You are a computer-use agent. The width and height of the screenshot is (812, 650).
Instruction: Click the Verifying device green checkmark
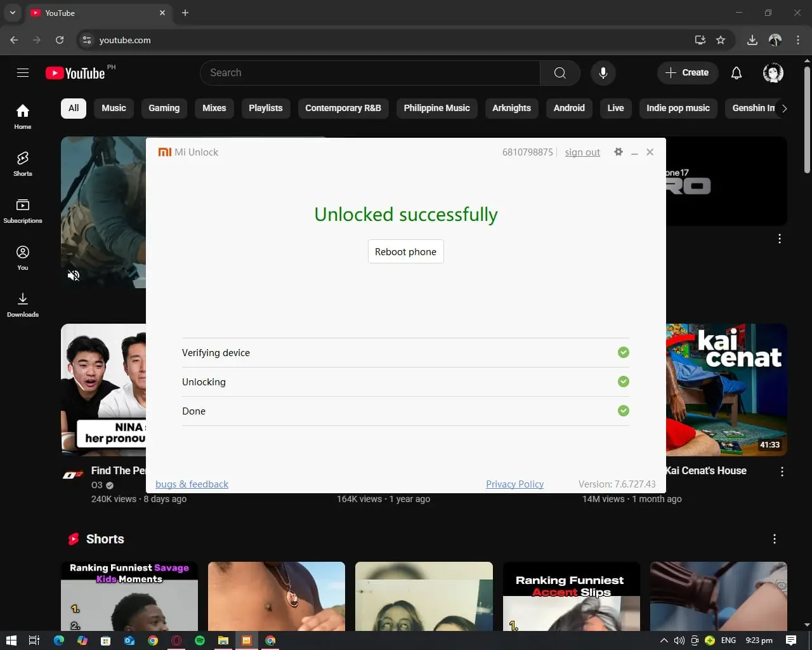coord(624,352)
